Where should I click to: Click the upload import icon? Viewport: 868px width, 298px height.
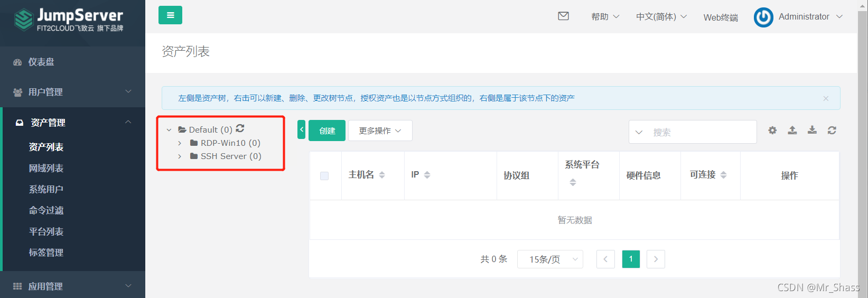[792, 130]
